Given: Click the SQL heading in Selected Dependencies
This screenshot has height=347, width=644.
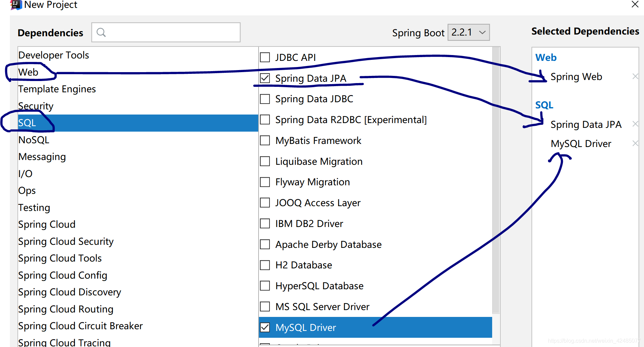Looking at the screenshot, I should [544, 105].
